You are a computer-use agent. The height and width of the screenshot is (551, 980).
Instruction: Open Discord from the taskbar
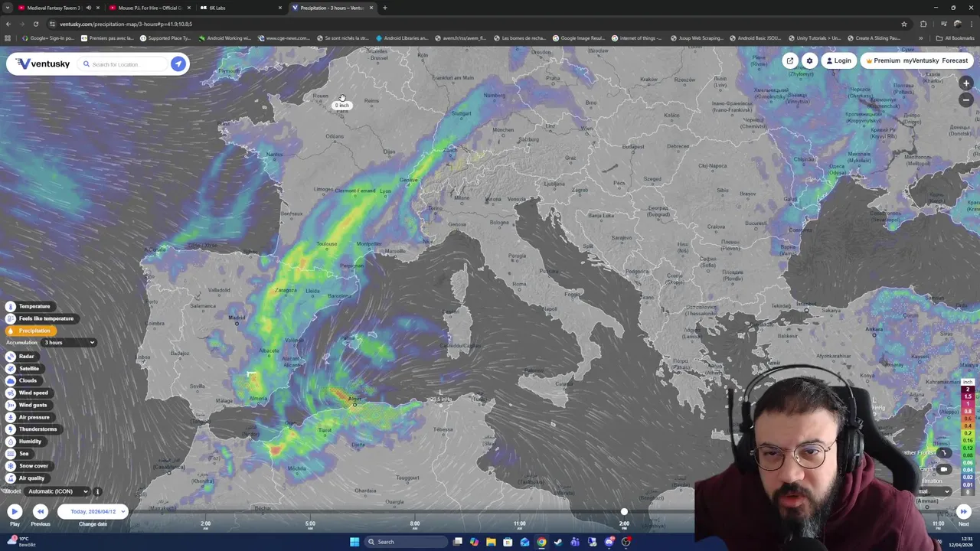coord(609,542)
